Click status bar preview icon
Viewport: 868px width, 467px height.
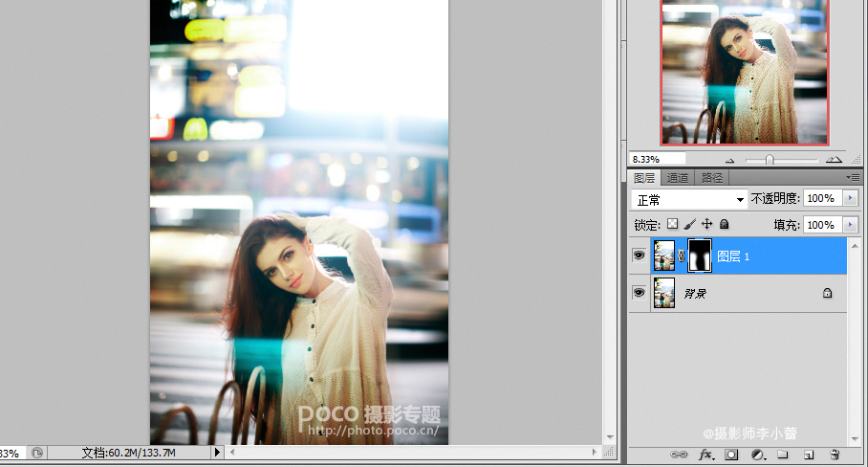(37, 453)
